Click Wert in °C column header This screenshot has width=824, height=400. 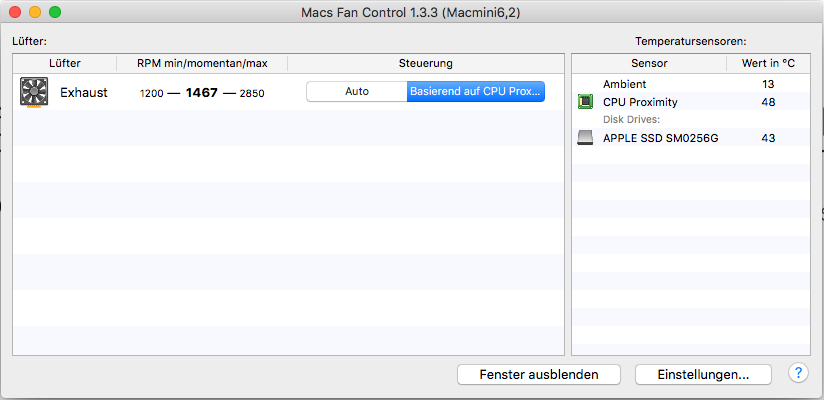(768, 64)
